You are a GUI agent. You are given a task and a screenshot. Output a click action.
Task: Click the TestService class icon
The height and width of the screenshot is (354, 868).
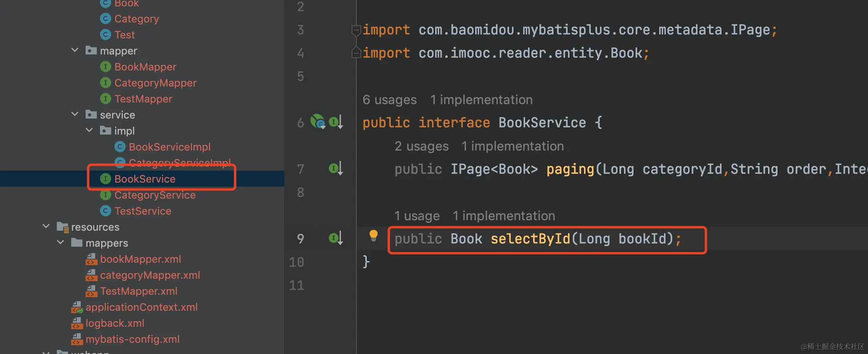click(x=105, y=211)
